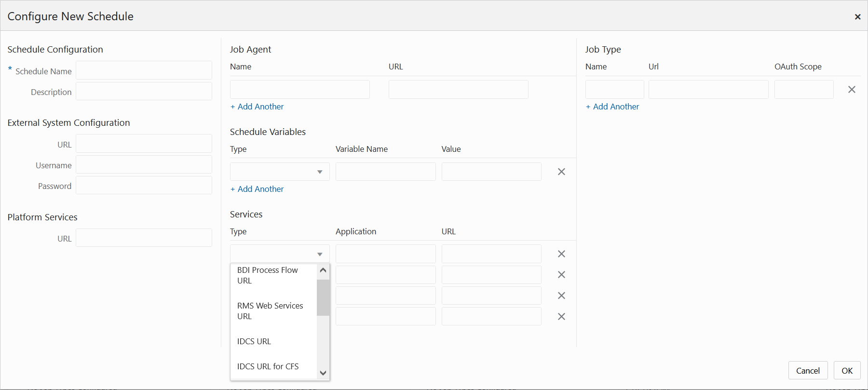Focus the Job Agent Name field

(300, 90)
